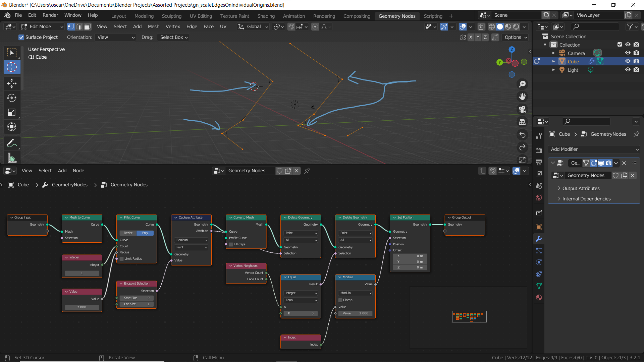Activate the Scale tool
644x362 pixels.
click(x=12, y=112)
